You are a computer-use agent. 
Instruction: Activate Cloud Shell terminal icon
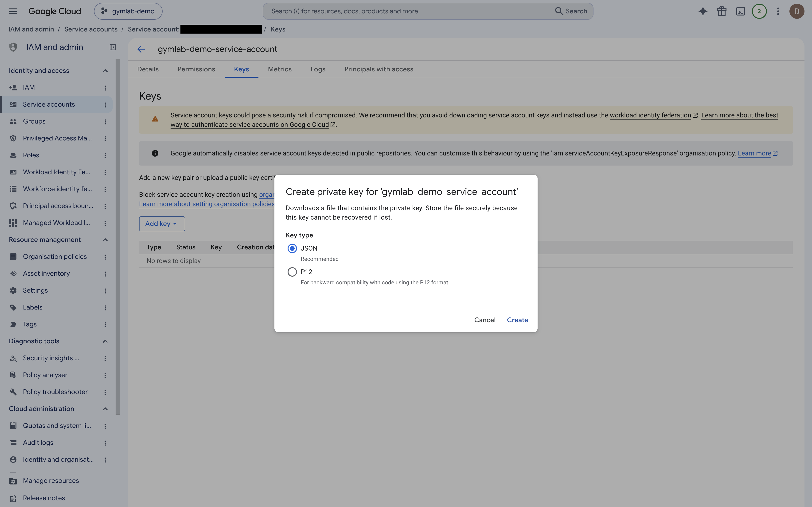coord(740,11)
